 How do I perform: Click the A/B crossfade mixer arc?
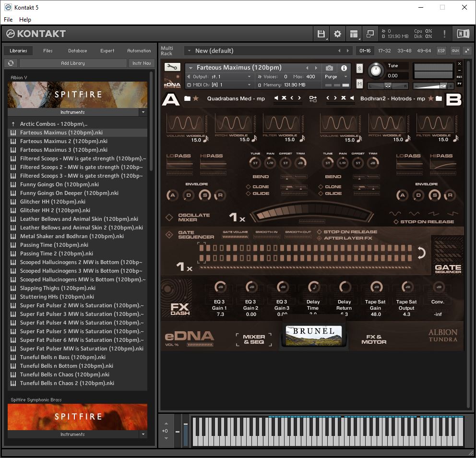tap(312, 213)
